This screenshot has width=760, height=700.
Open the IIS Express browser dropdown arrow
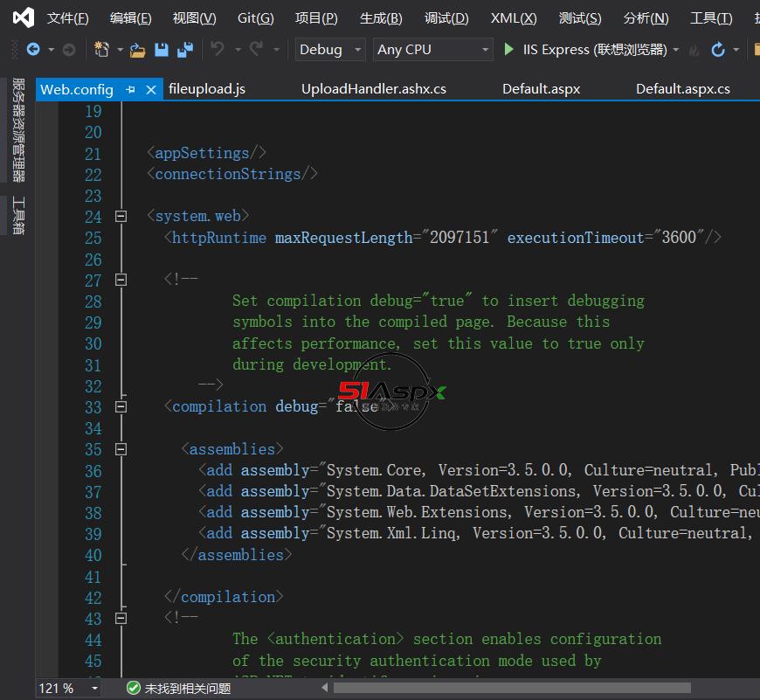tap(676, 50)
